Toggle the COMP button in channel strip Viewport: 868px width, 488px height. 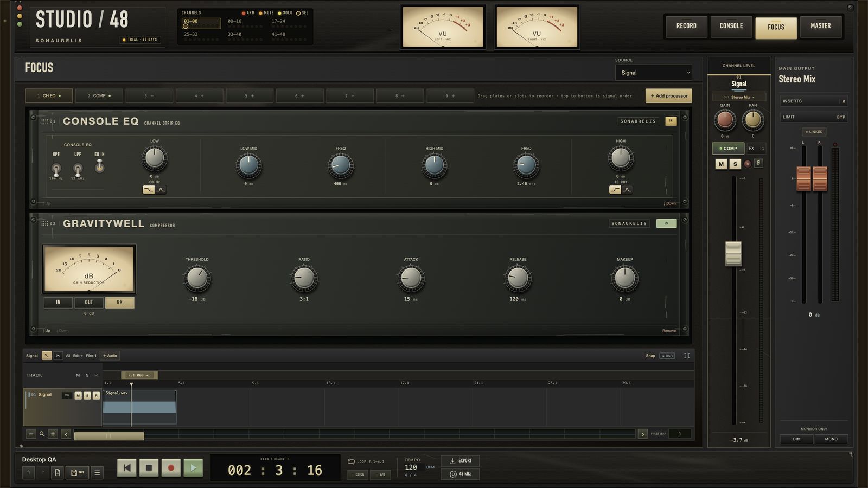point(728,148)
